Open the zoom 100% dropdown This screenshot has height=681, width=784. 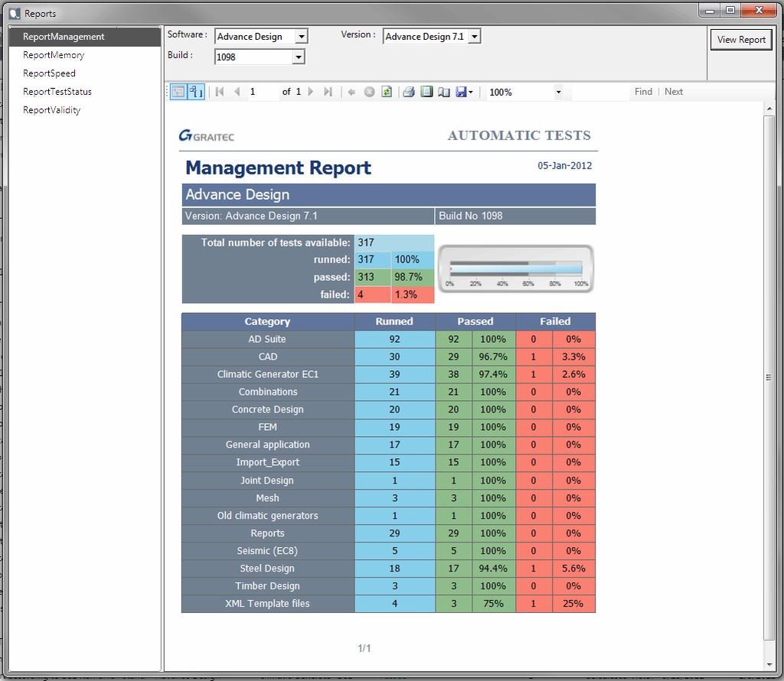(558, 92)
